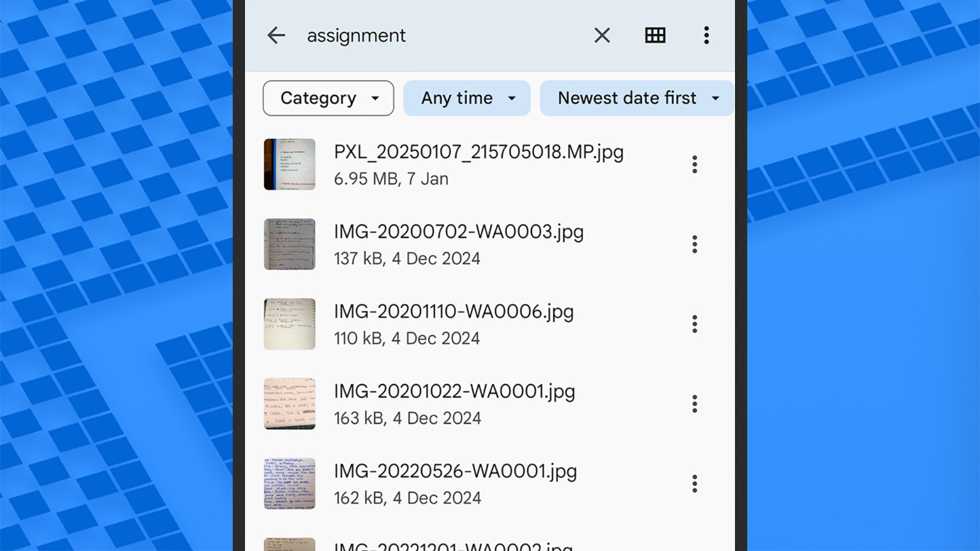Change sort order via Newest date first dropdown
This screenshot has height=551, width=980.
point(636,98)
